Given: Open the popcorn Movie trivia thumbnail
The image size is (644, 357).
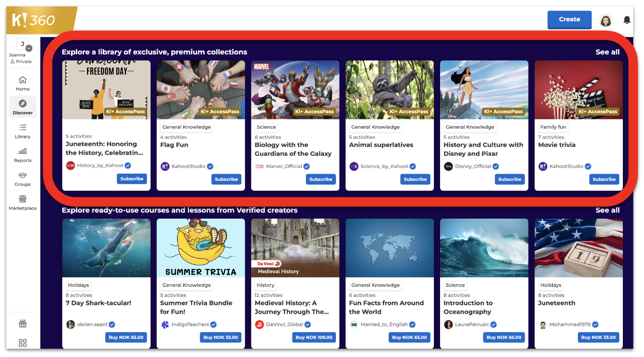Looking at the screenshot, I should (x=579, y=90).
